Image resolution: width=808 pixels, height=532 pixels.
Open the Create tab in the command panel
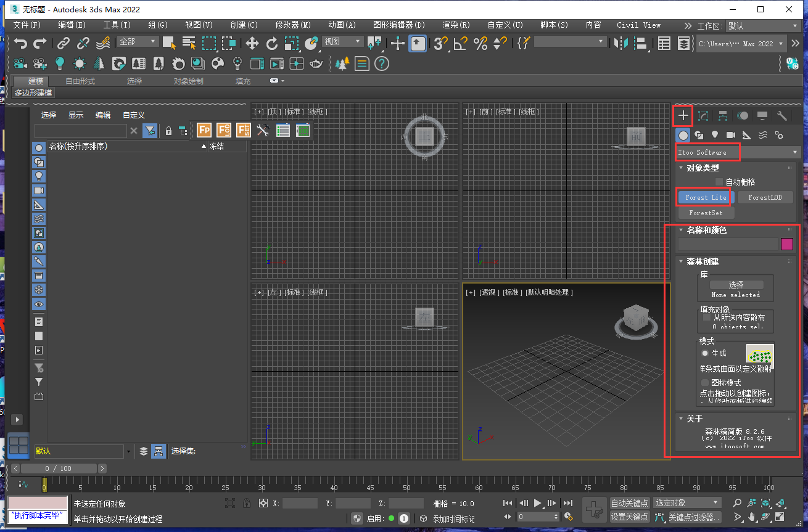[683, 115]
